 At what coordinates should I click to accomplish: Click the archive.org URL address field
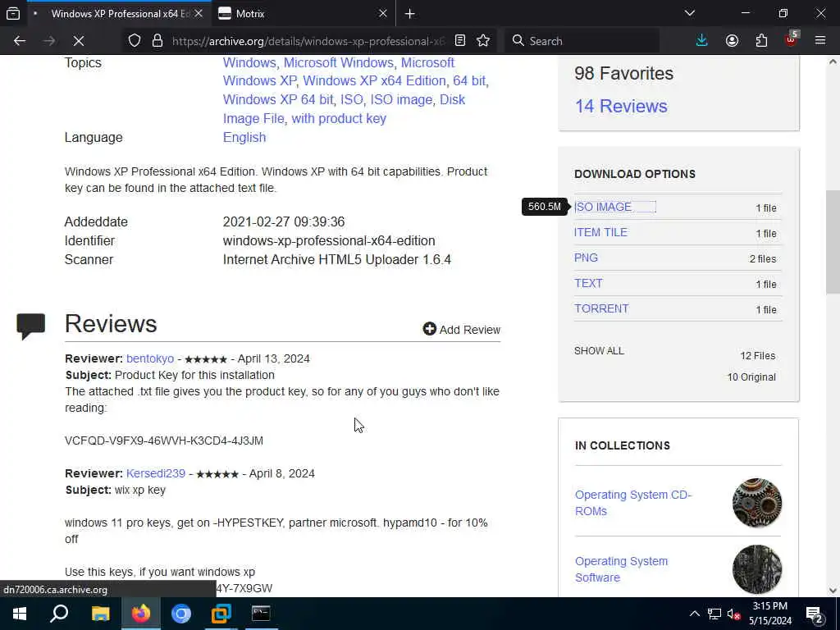coord(308,41)
